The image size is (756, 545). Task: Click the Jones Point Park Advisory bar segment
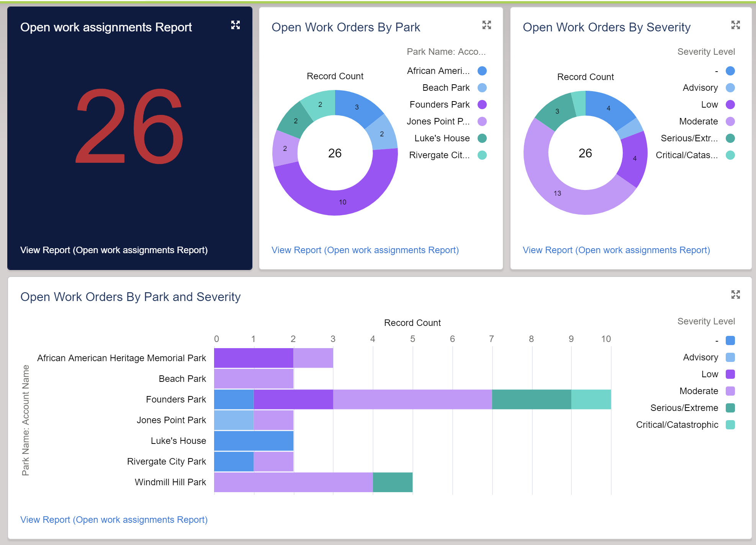[x=234, y=420]
